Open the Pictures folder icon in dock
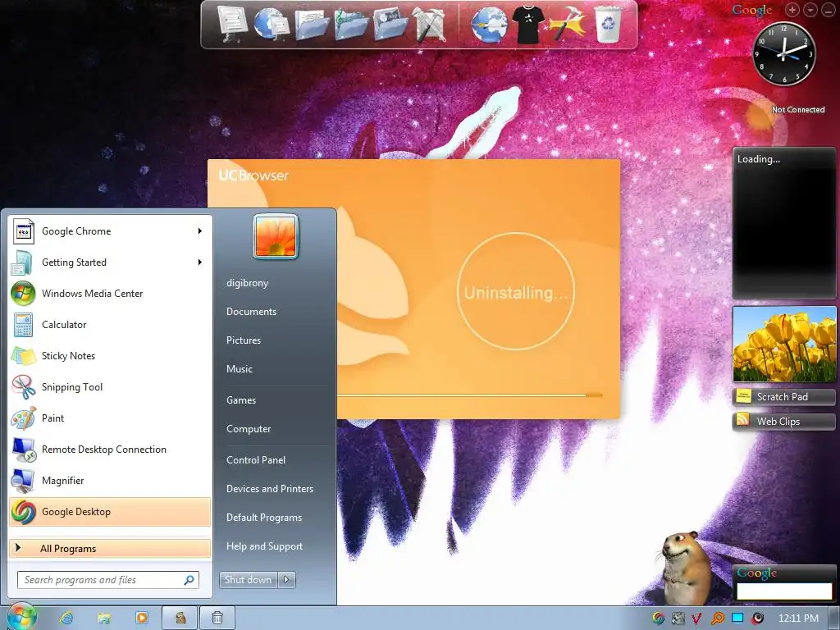This screenshot has height=630, width=840. click(391, 25)
